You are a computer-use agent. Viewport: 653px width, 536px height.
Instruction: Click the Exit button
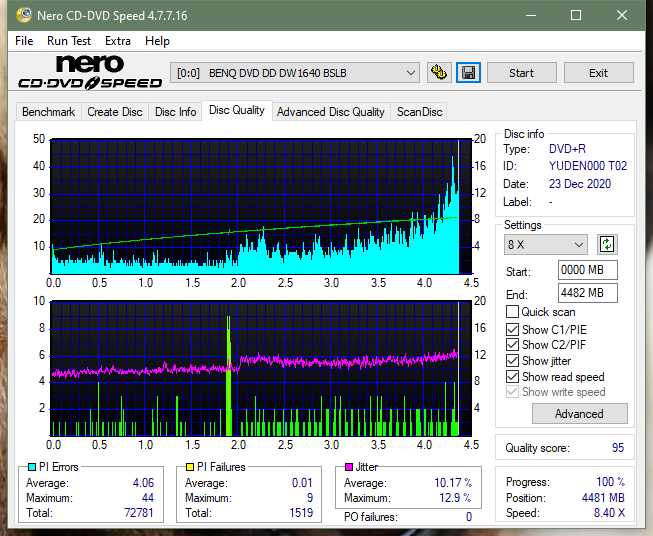click(x=598, y=73)
